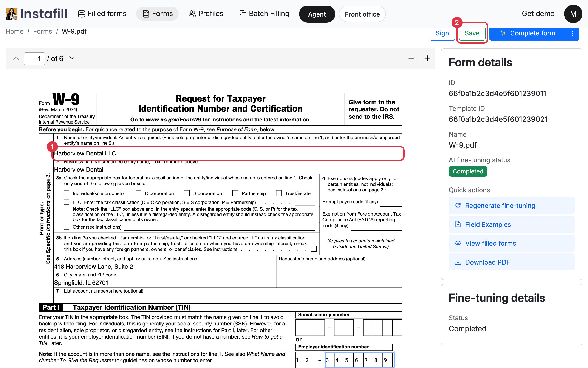
Task: Click the page number input field
Action: click(34, 59)
